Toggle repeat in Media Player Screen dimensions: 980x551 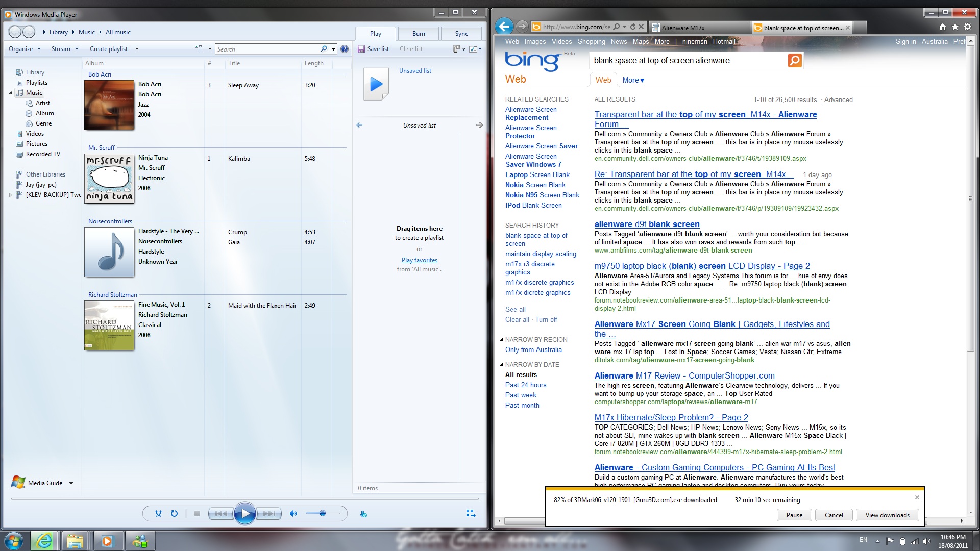174,514
